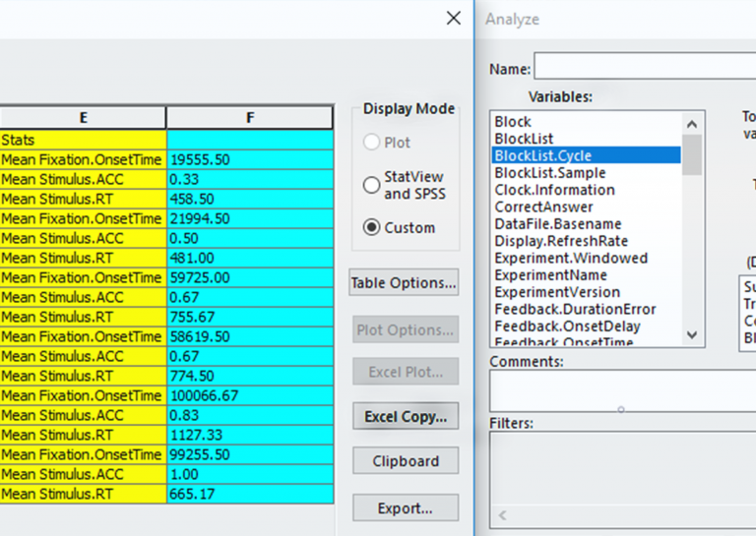Click cell with value 458.50
Image resolution: width=756 pixels, height=536 pixels.
(x=250, y=199)
